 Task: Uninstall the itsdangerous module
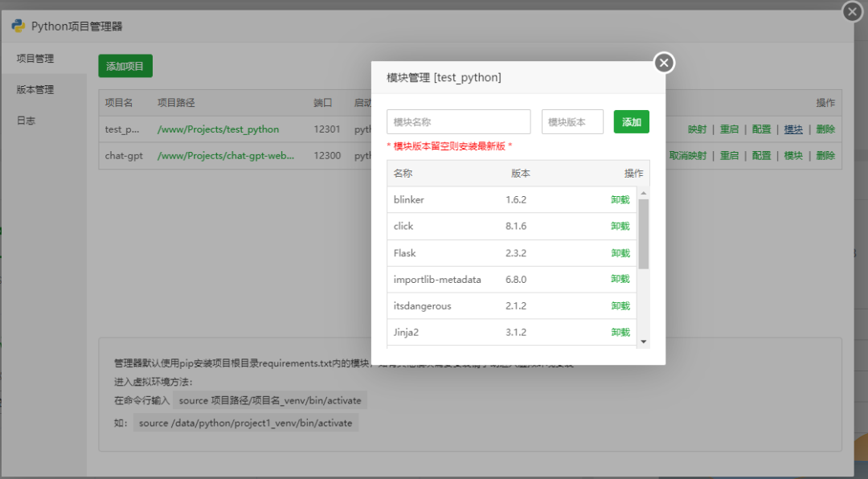pos(620,306)
